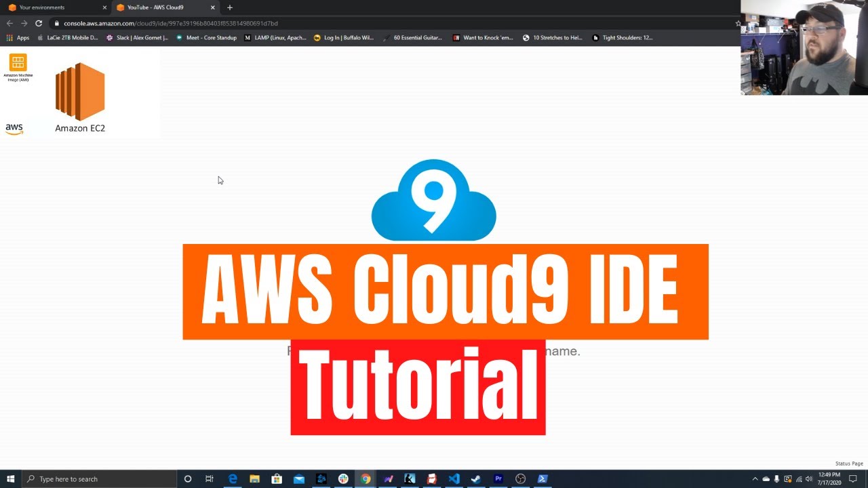868x488 pixels.
Task: Open Cortana from the taskbar
Action: (x=188, y=479)
